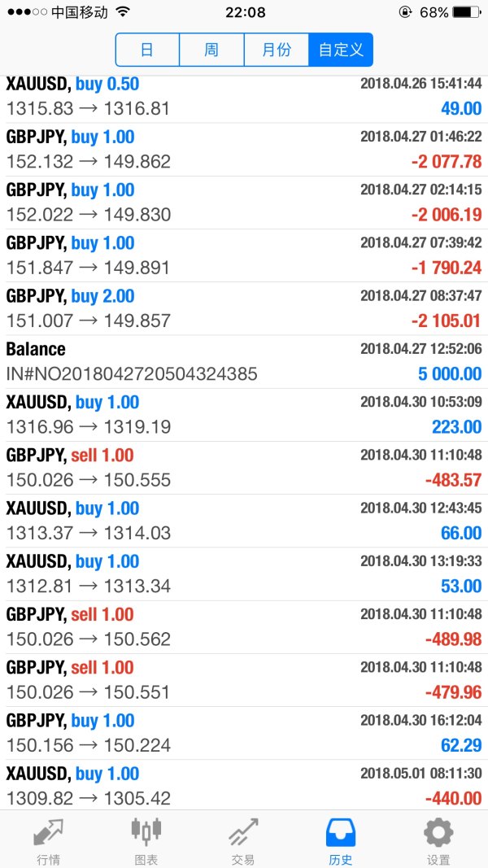Open the Trade (交易) tab icon

[243, 834]
